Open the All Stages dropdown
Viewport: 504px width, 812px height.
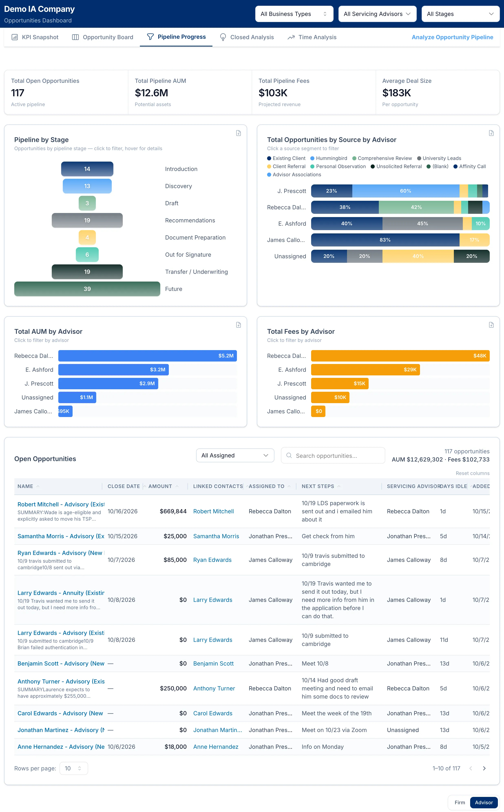(x=460, y=14)
